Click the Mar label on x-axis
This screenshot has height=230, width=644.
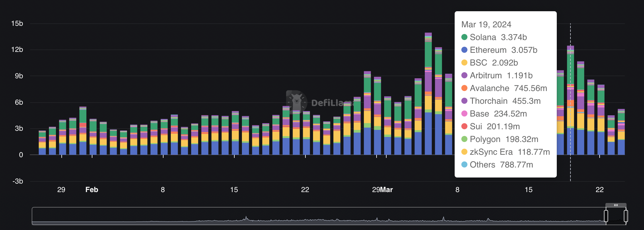tap(387, 190)
